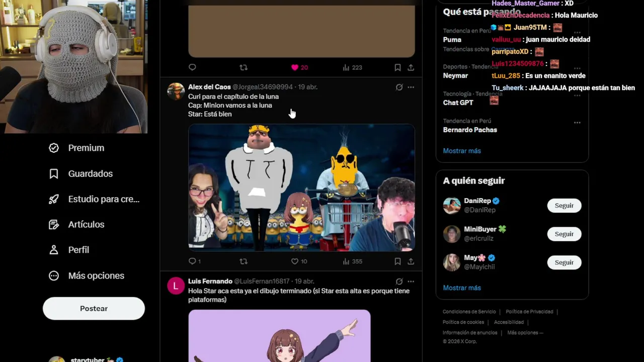
Task: Expand Más opciones in the footer
Action: (525, 333)
